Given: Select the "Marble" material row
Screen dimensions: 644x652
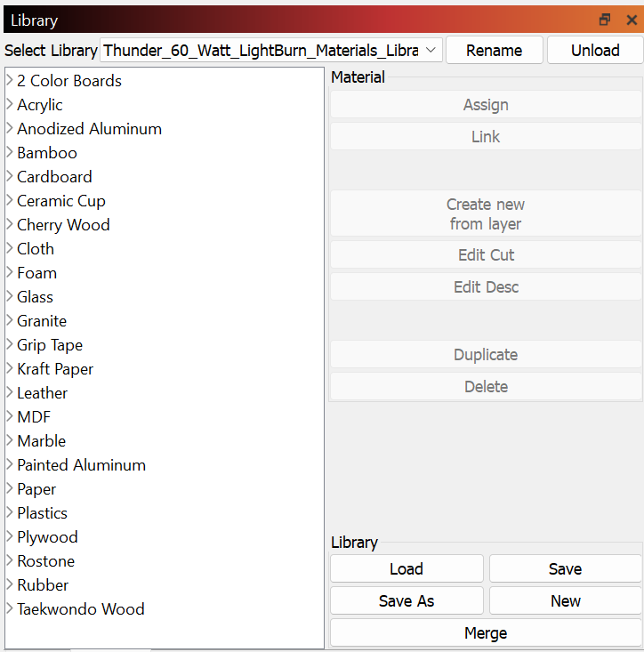Looking at the screenshot, I should pos(41,441).
